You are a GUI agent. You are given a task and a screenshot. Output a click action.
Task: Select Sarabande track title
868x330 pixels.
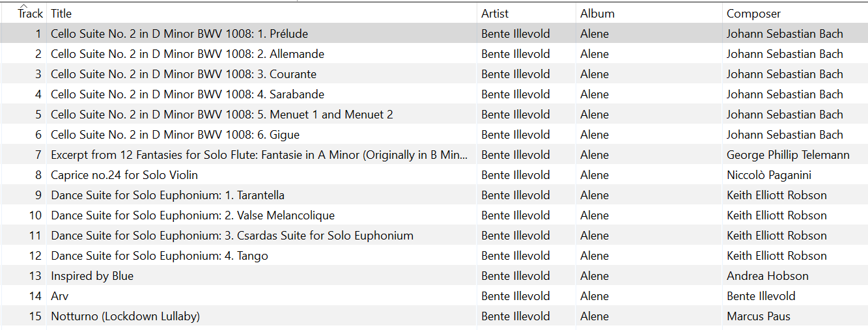(x=187, y=94)
